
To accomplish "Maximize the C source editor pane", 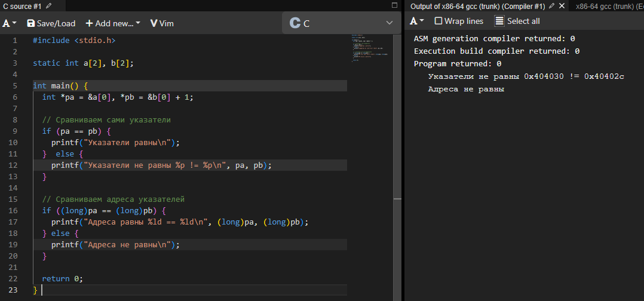I will (395, 5).
